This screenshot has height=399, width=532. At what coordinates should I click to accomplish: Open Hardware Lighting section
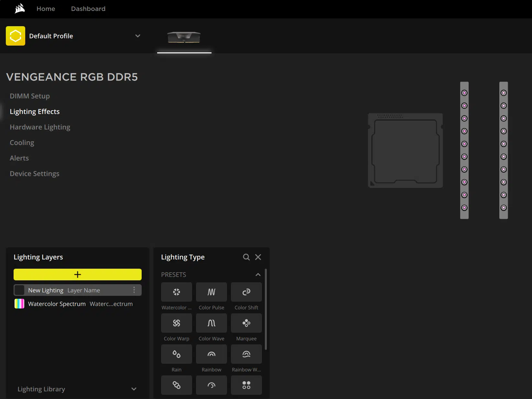40,127
